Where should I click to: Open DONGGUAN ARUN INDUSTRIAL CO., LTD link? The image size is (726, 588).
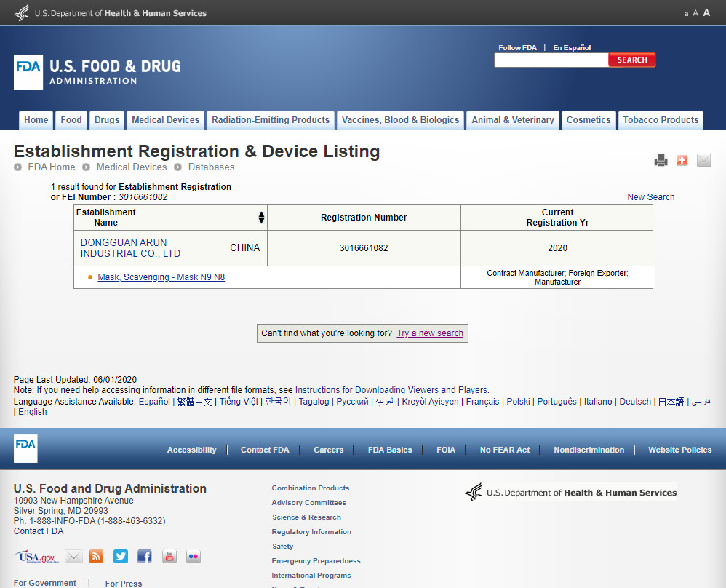click(130, 248)
